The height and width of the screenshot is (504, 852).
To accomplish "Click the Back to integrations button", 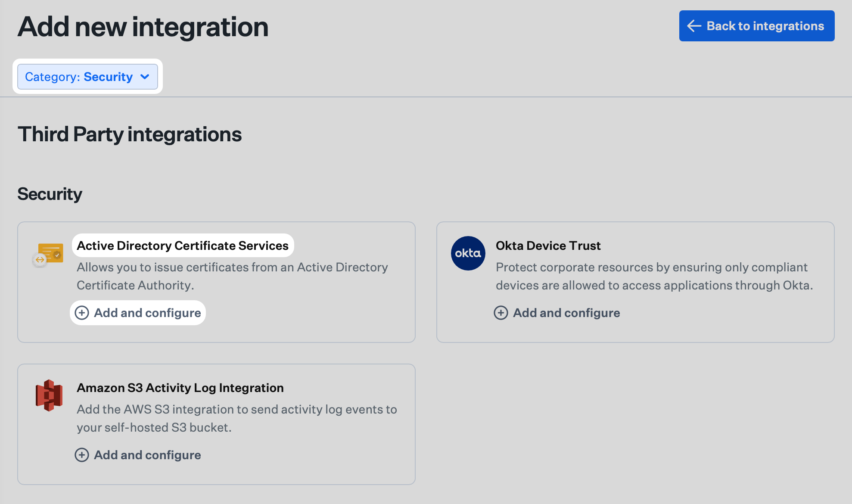I will point(757,26).
